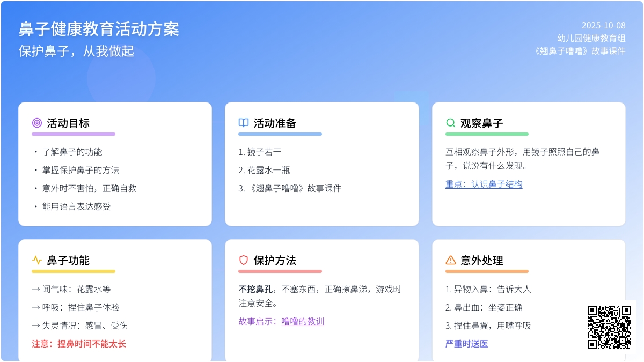Image resolution: width=644 pixels, height=362 pixels.
Task: Click the bold 不挖鼻孔 text
Action: [255, 289]
